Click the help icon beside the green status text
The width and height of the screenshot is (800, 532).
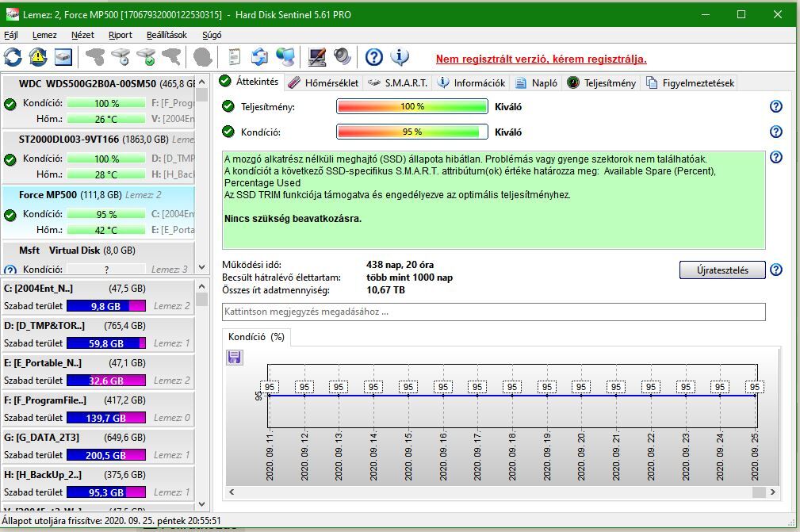tap(776, 157)
